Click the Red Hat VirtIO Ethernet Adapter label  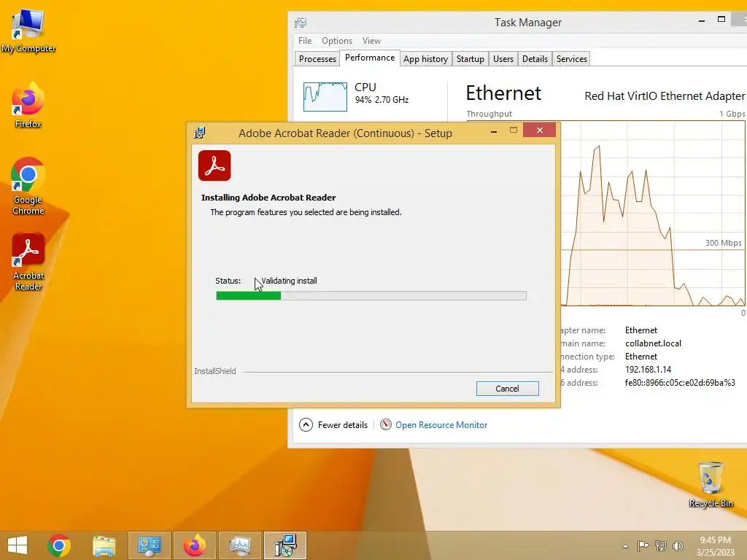coord(665,96)
